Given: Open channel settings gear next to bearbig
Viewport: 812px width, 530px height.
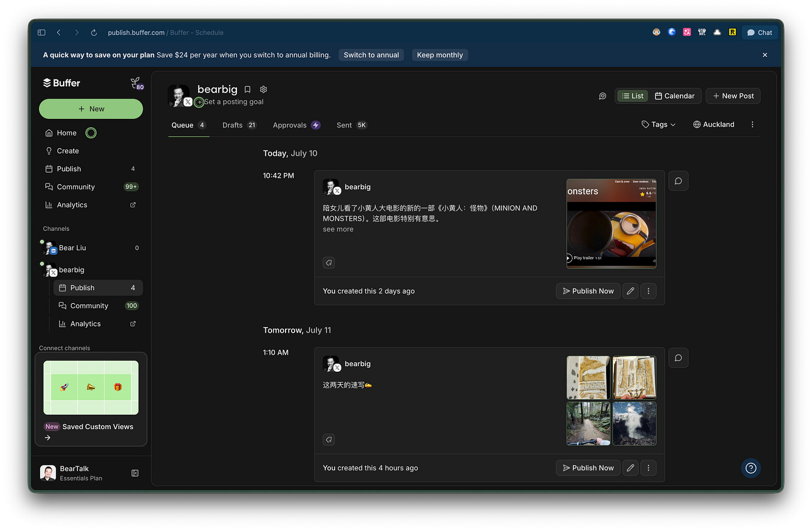Looking at the screenshot, I should click(263, 89).
